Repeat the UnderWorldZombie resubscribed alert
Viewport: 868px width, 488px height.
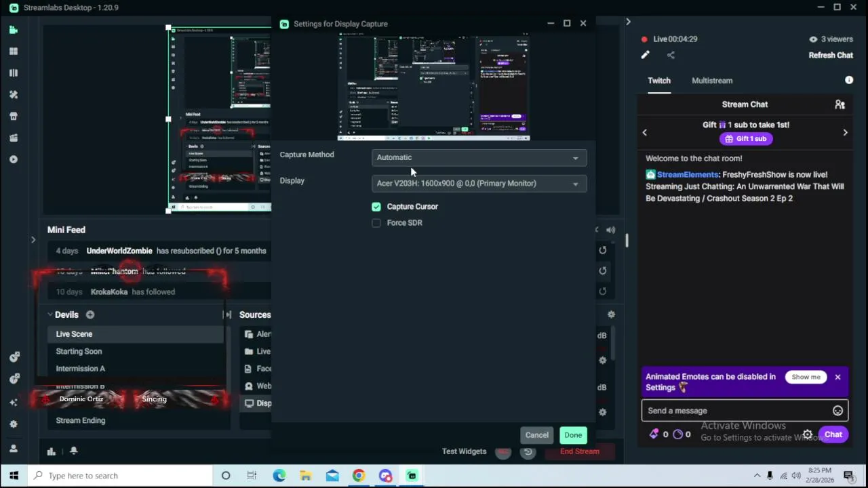pos(602,251)
